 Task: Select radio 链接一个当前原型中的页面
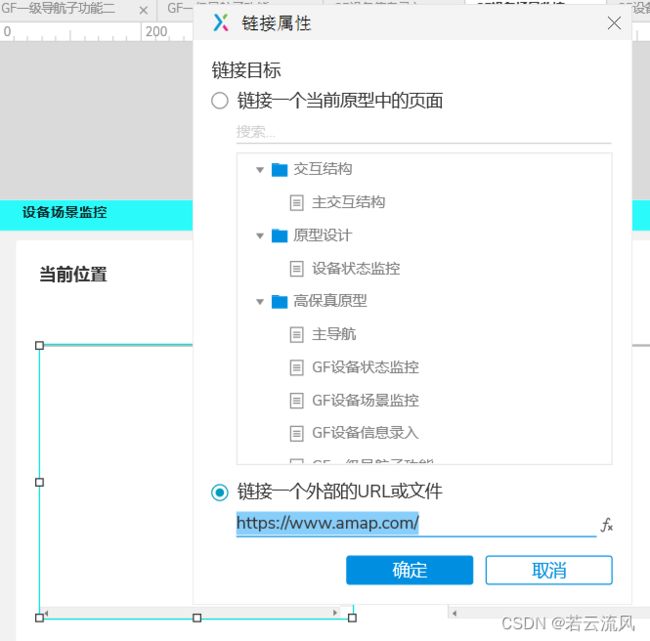220,101
